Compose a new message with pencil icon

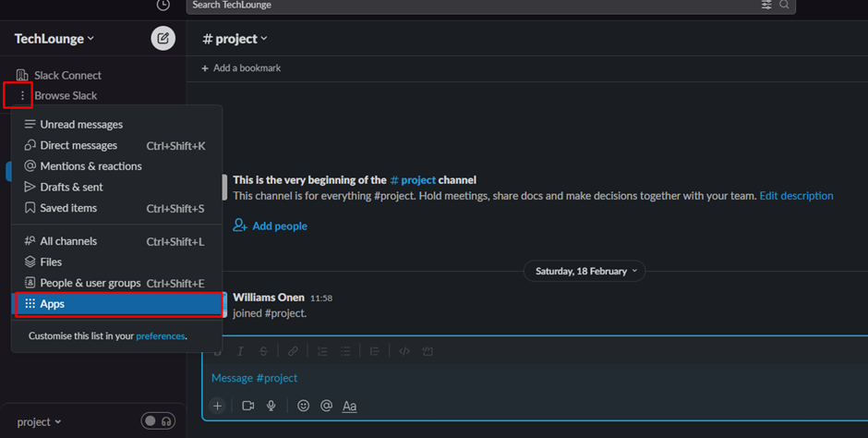tap(163, 38)
